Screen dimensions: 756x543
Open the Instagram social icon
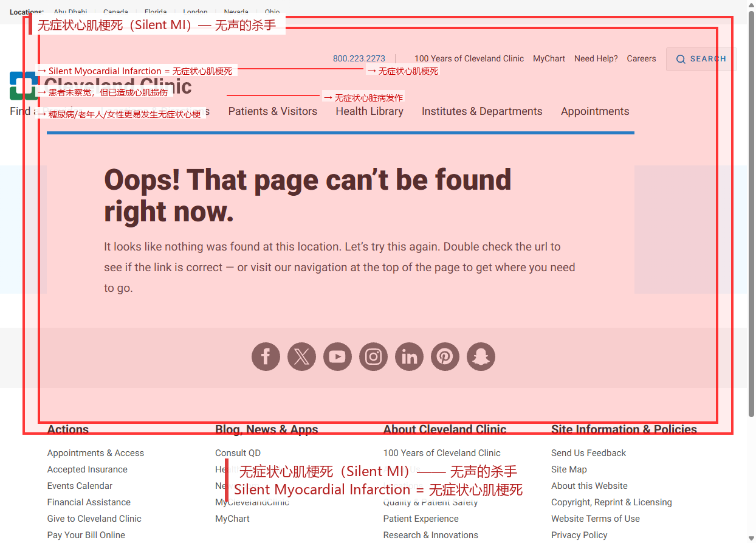(x=373, y=356)
